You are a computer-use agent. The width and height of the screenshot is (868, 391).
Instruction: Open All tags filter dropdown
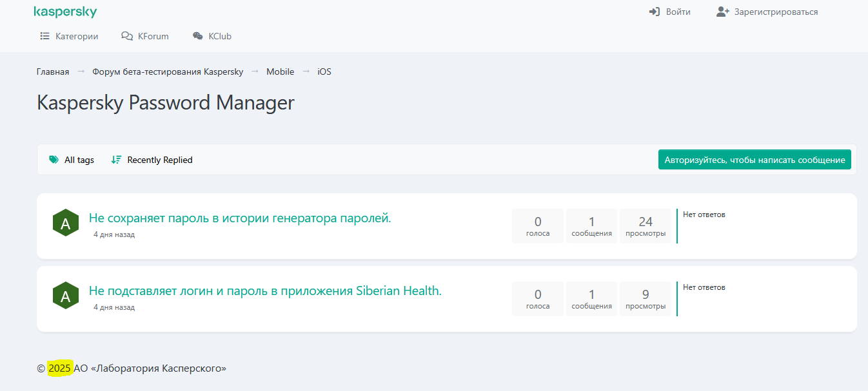point(72,160)
